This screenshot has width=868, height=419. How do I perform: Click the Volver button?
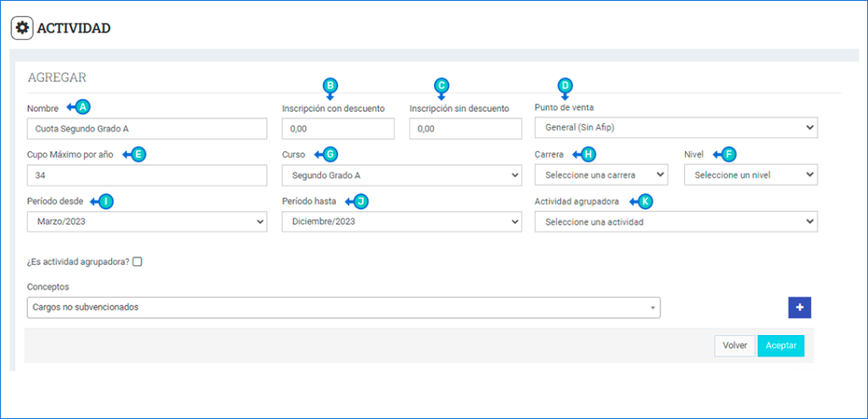coord(734,345)
